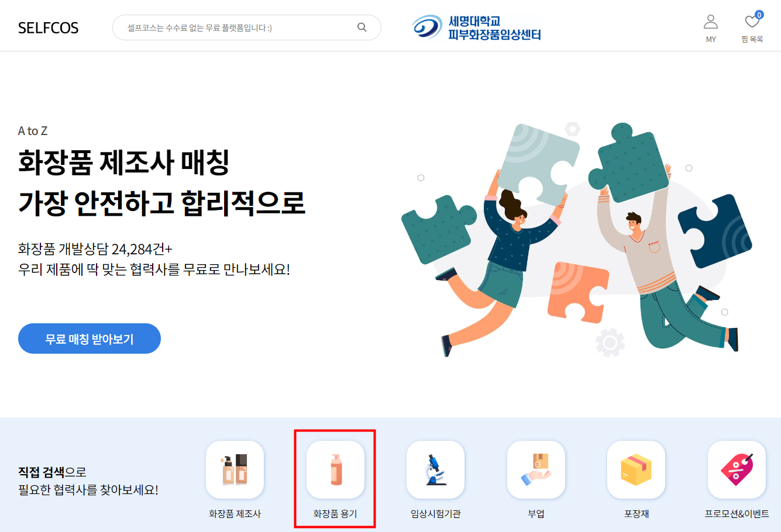Click the wishlist count badge

coord(759,15)
